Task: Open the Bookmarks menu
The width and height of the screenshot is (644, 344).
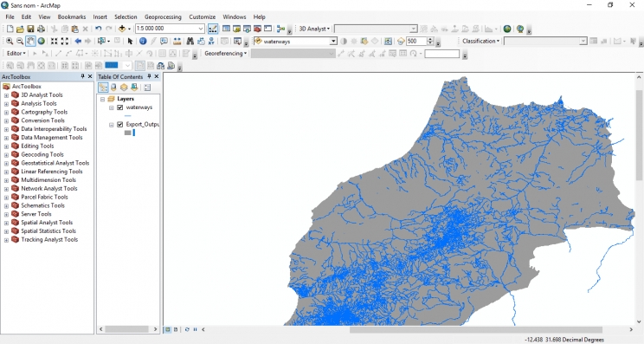Action: (x=72, y=16)
